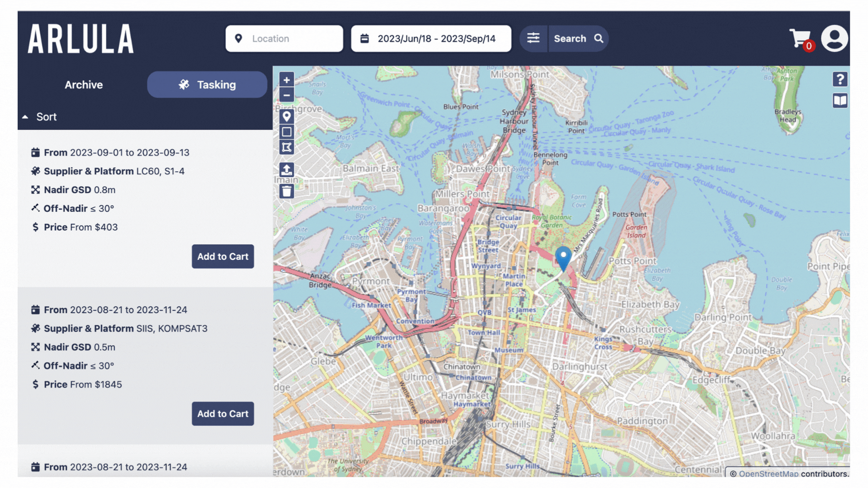Click the 'Price From $1845' text
The image size is (868, 488).
(83, 385)
